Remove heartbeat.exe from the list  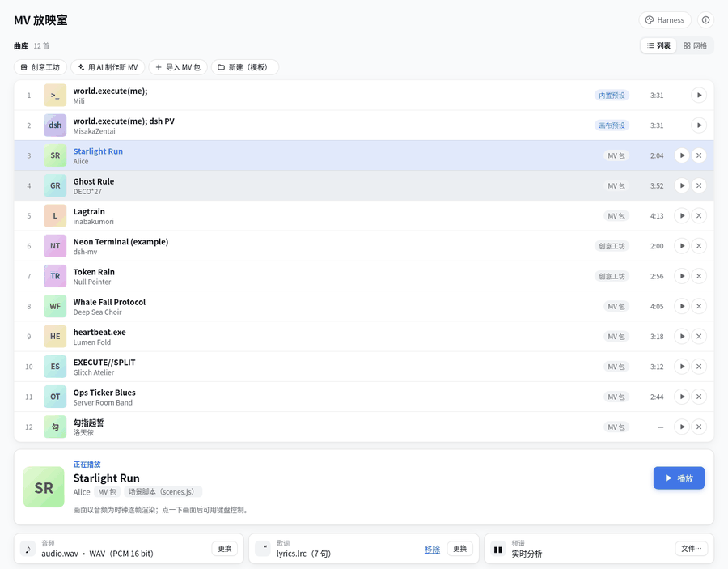[699, 337]
